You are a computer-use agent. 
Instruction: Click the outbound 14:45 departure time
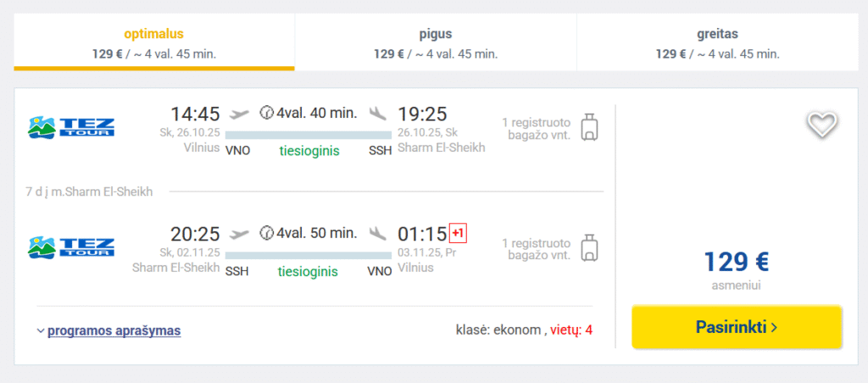click(x=195, y=114)
